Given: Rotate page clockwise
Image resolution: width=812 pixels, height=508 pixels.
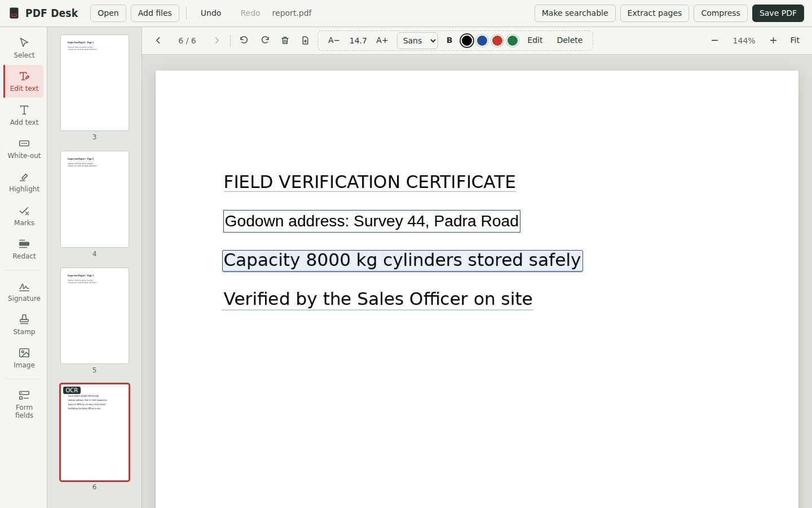Looking at the screenshot, I should pyautogui.click(x=265, y=41).
